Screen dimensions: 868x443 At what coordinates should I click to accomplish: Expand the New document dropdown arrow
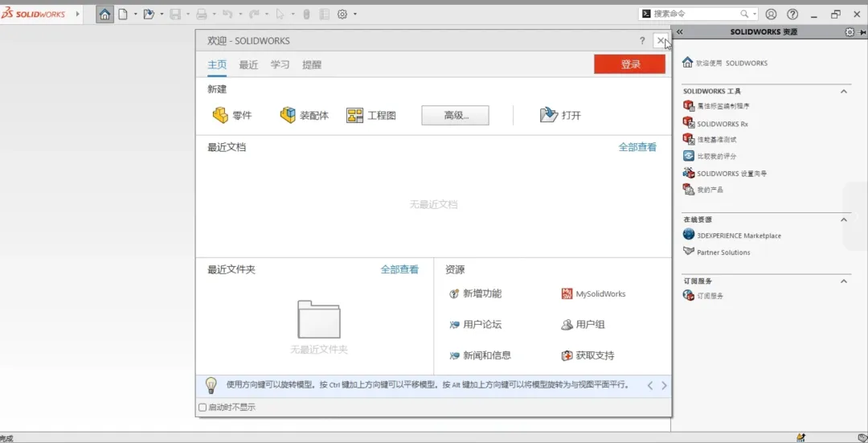135,14
